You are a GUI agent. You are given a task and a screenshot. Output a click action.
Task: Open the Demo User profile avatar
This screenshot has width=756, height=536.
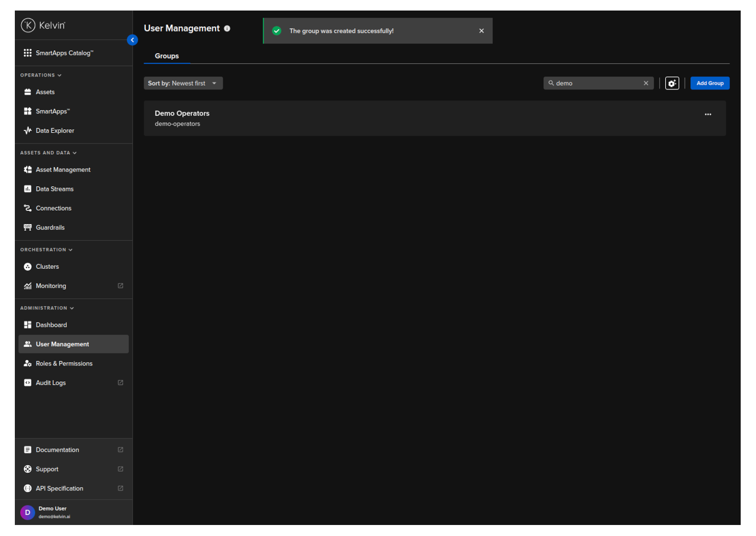point(28,513)
